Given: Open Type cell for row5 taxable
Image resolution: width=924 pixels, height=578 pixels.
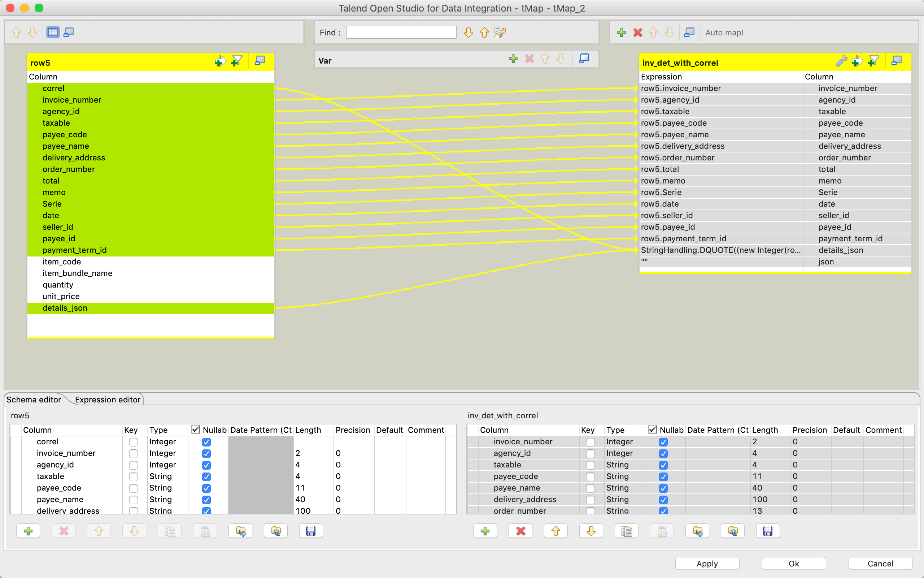Looking at the screenshot, I should point(167,476).
